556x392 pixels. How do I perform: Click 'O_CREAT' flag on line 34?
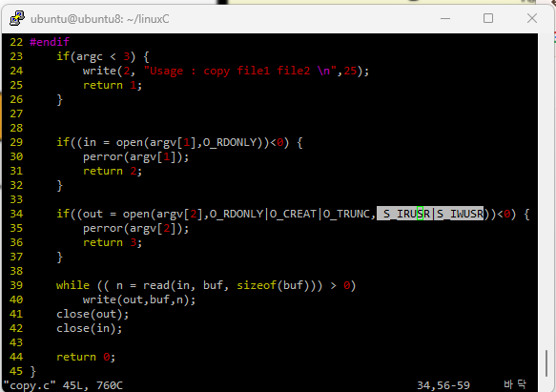pyautogui.click(x=293, y=214)
